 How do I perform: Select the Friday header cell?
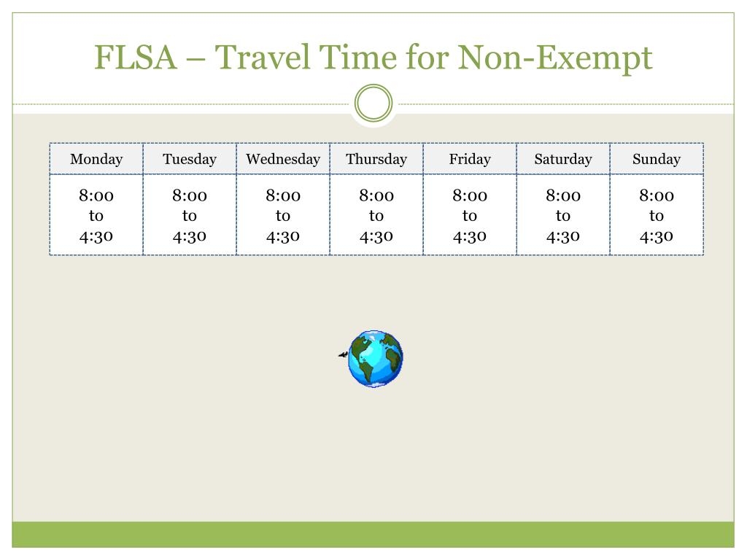coord(470,158)
